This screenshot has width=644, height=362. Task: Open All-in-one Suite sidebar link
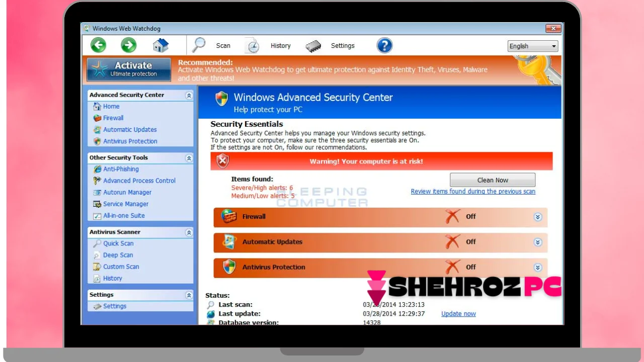click(124, 216)
